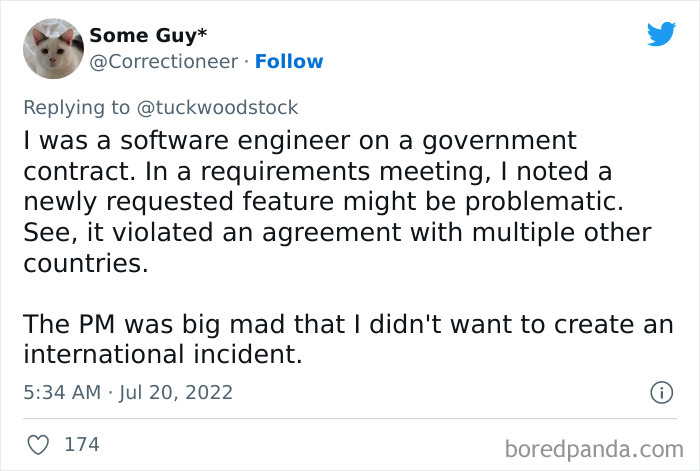Click the Jul 20, 2022 date
Image resolution: width=700 pixels, height=471 pixels.
(178, 393)
